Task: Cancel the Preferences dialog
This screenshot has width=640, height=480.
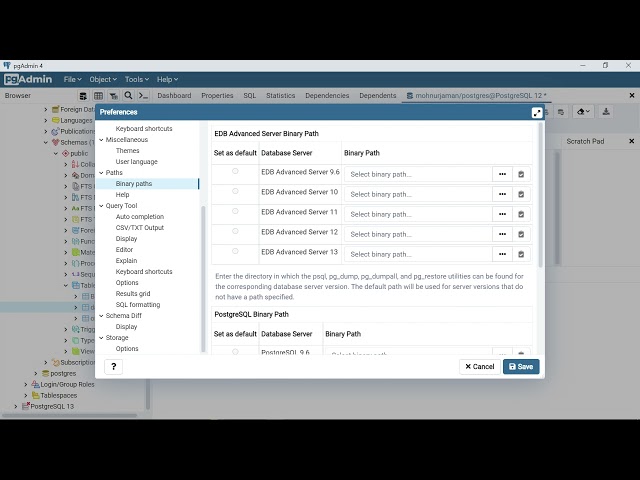Action: click(x=480, y=367)
